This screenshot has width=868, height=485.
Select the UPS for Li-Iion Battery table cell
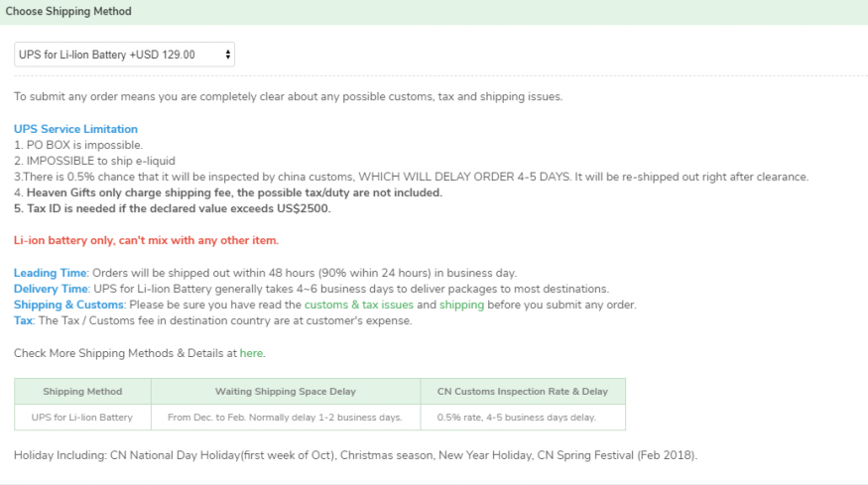pyautogui.click(x=82, y=418)
